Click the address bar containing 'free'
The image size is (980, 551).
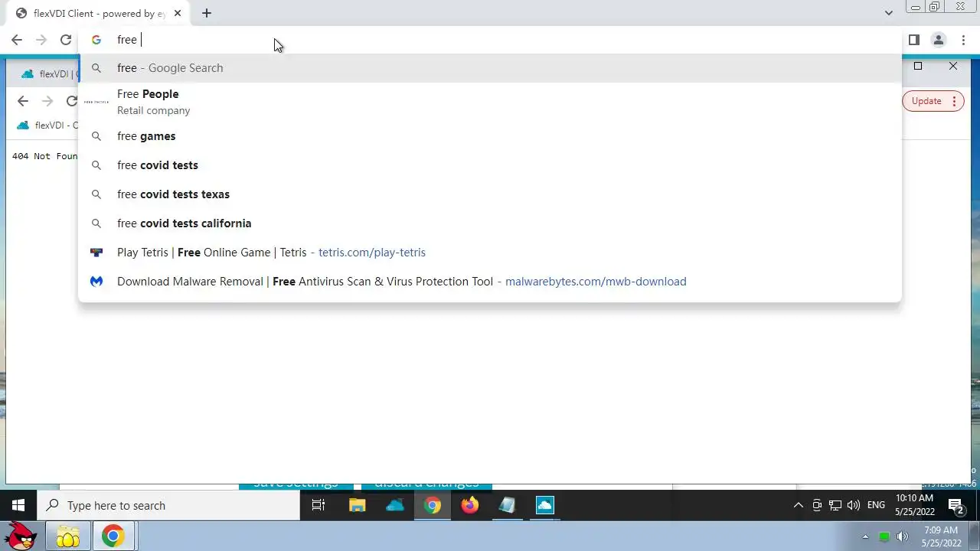tap(490, 40)
